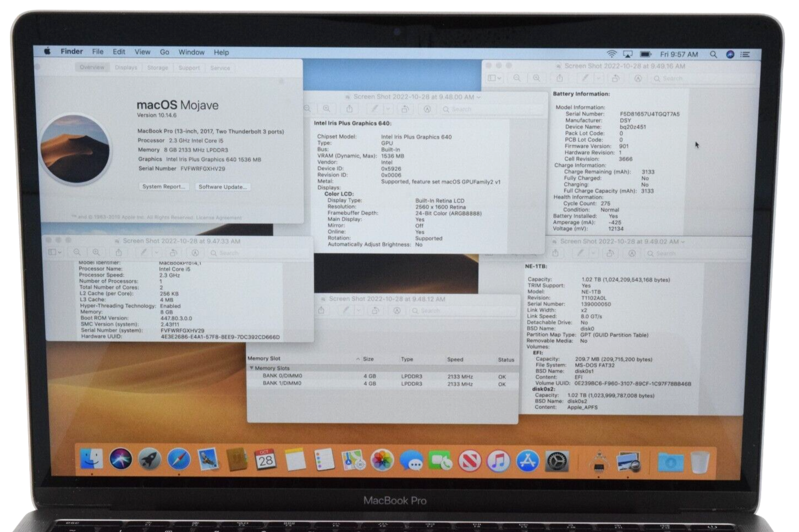Image resolution: width=799 pixels, height=532 pixels.
Task: Open System Information chip icon in Dock
Action: pos(599,461)
